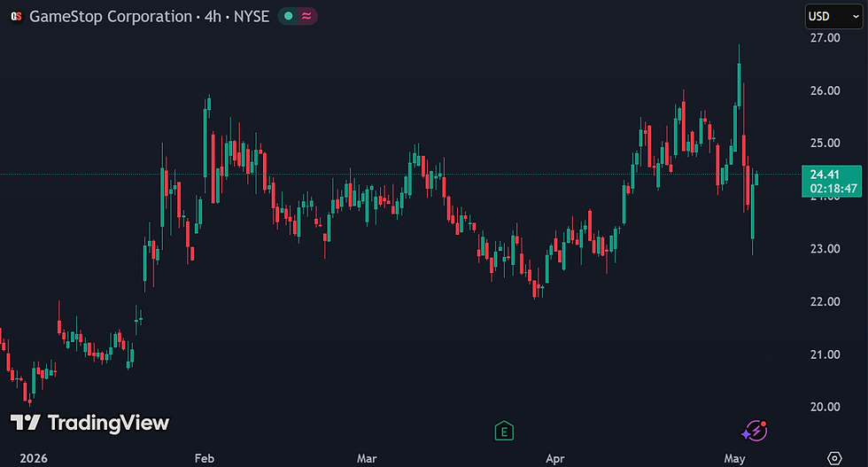Open the earnings E marker icon

[x=504, y=431]
